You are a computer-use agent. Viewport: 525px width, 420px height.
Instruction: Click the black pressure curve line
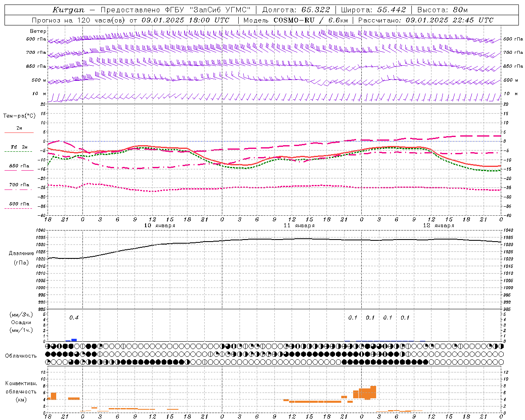(275, 240)
